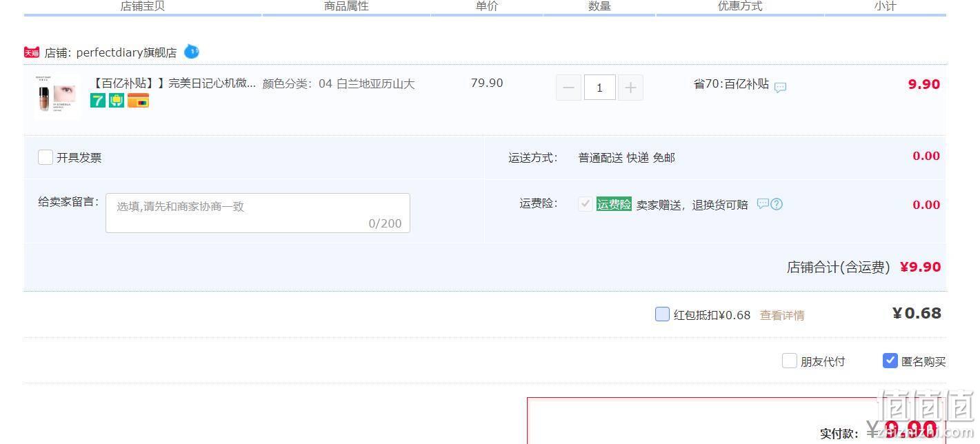Click the 普通配送 快递 免邮 shipping text
This screenshot has width=980, height=444.
tap(626, 158)
